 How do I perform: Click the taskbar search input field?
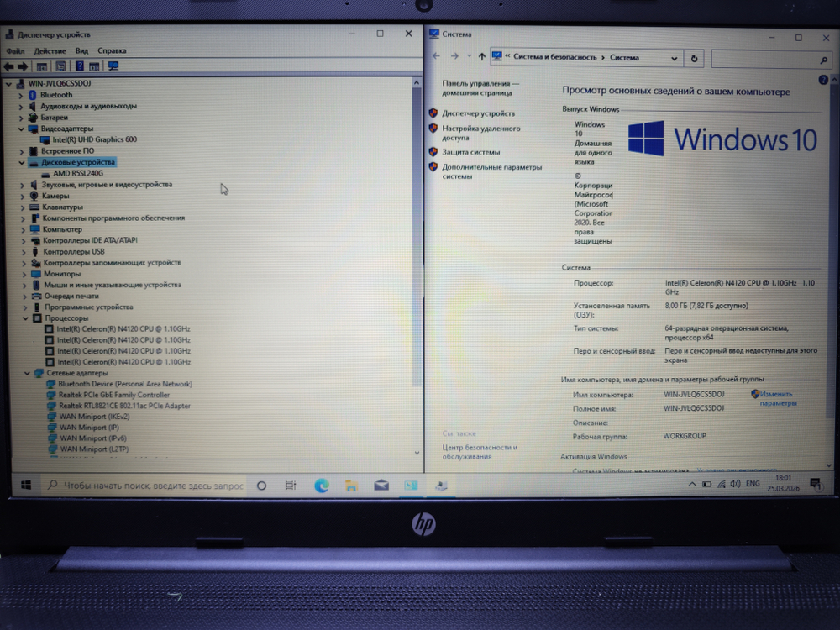(x=143, y=486)
